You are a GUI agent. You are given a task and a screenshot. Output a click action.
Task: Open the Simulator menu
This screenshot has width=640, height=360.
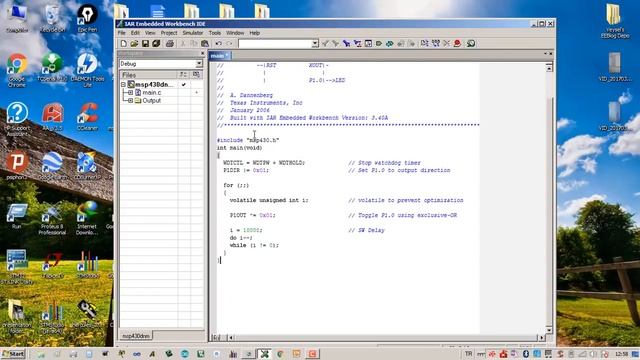(x=193, y=33)
